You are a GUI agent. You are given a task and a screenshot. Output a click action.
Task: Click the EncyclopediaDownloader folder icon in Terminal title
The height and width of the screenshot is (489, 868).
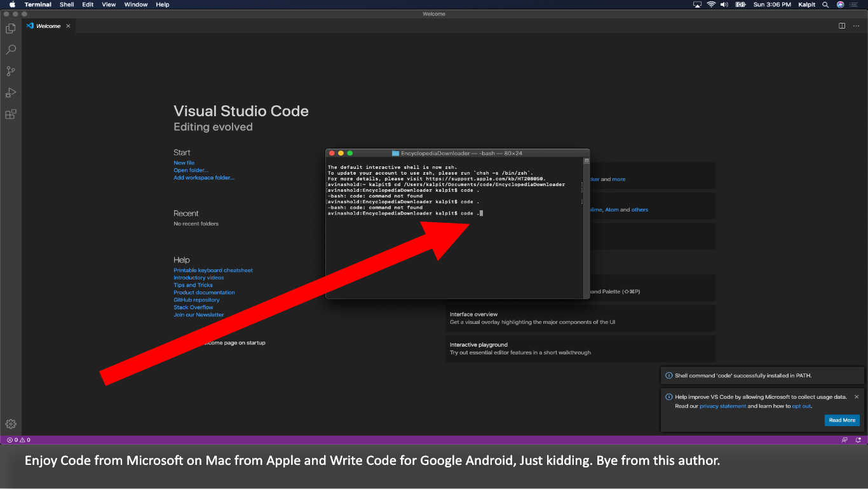click(395, 153)
